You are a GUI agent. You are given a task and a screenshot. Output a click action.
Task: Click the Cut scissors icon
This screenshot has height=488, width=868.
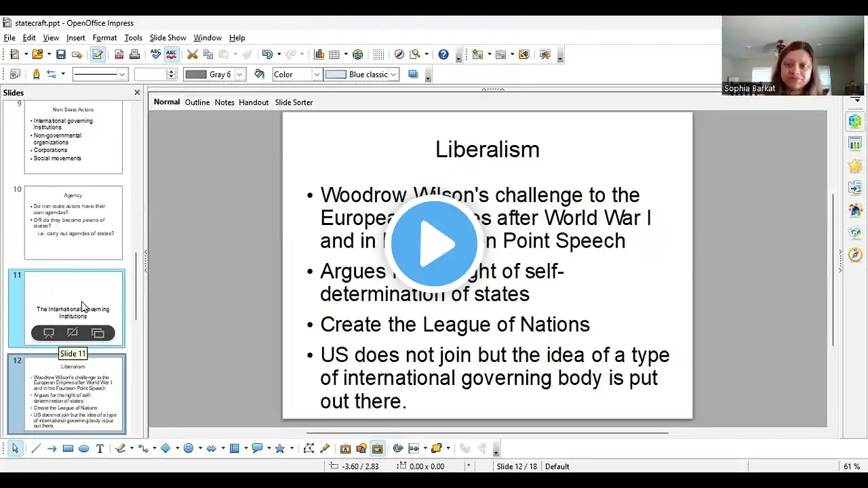point(193,55)
